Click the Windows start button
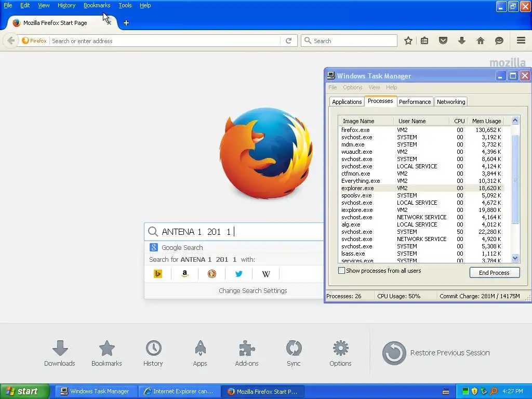Image resolution: width=532 pixels, height=399 pixels. [25, 391]
